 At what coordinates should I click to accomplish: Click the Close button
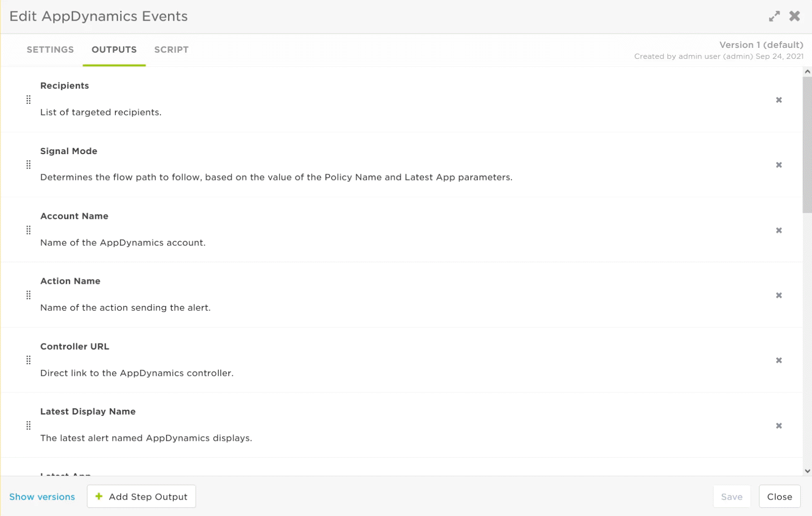coord(779,497)
